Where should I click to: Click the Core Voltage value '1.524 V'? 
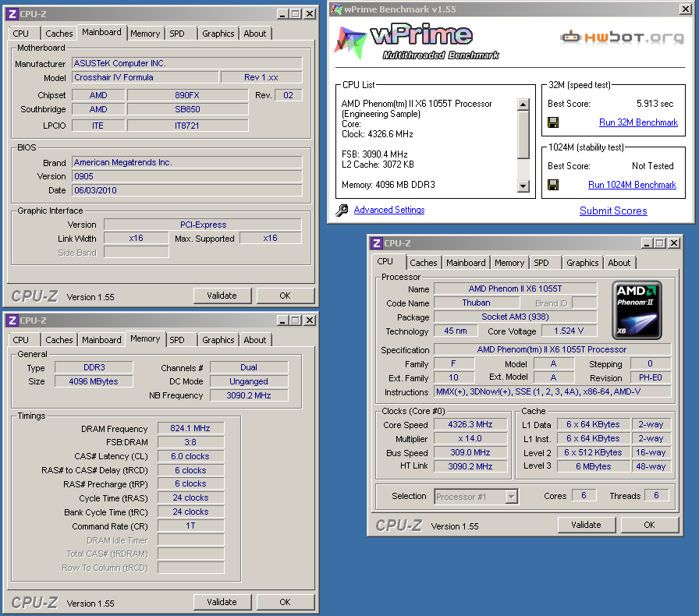[569, 331]
